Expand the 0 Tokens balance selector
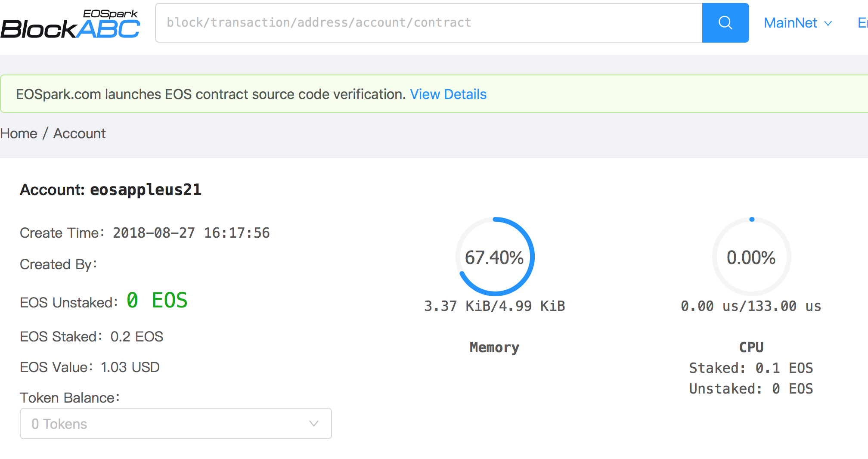 [176, 424]
